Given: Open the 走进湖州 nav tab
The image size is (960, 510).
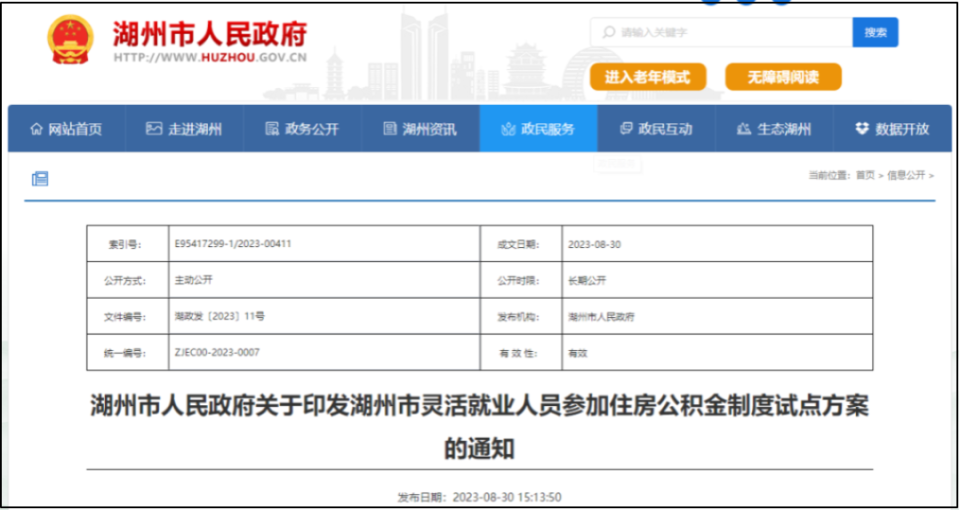Looking at the screenshot, I should pos(184,129).
